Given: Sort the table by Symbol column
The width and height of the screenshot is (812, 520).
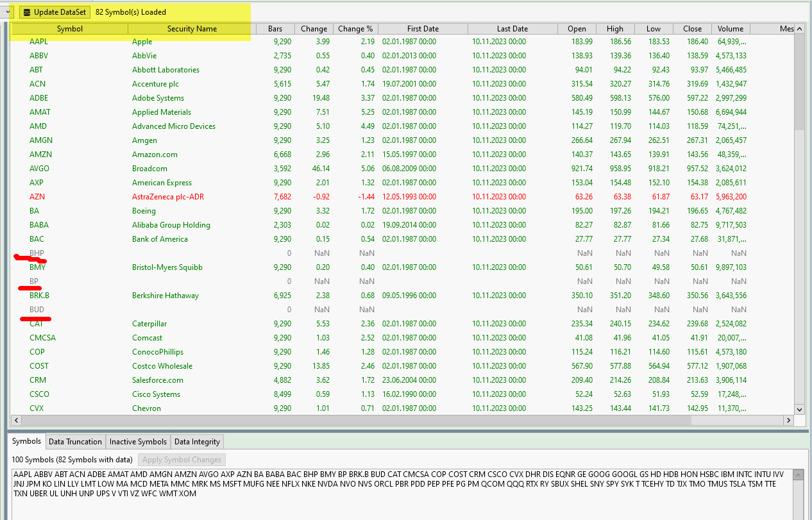Looking at the screenshot, I should tap(69, 29).
